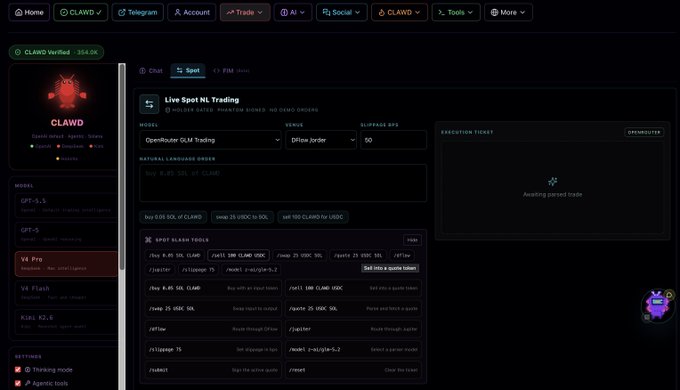The height and width of the screenshot is (390, 680).
Task: Click the /slippage 75 chip
Action: (198, 270)
